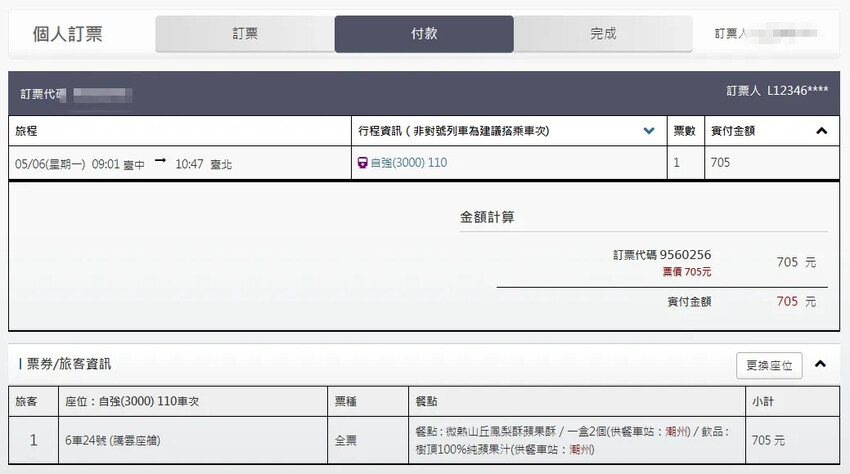
Task: Click the red 票價 705元 text
Action: point(687,272)
